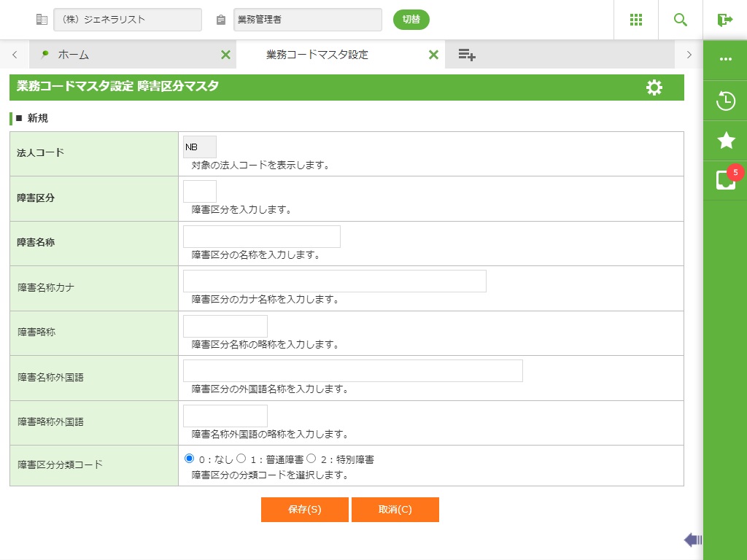Click the add new tab icon
The image size is (747, 560).
tap(467, 55)
